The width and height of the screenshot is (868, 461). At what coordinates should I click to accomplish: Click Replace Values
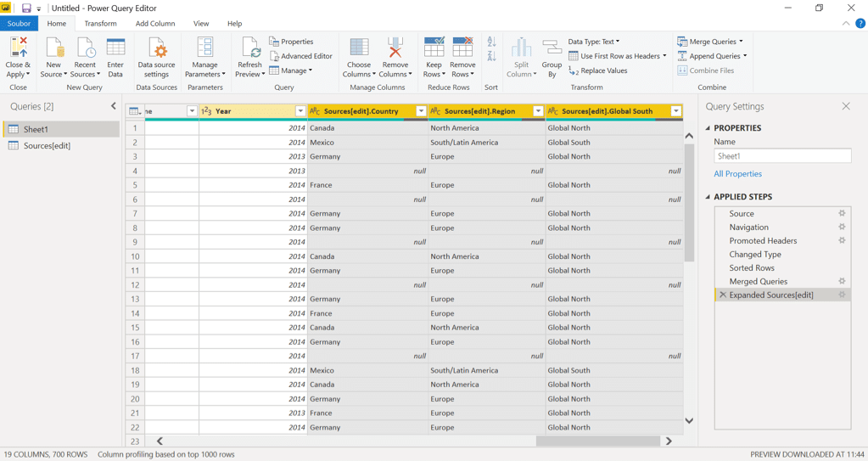(x=598, y=70)
